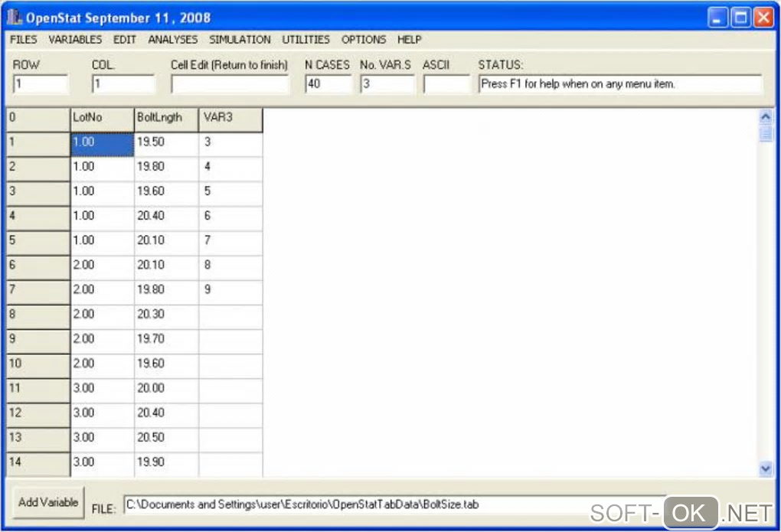The width and height of the screenshot is (781, 532).
Task: Click the ASCII input field
Action: click(x=447, y=83)
